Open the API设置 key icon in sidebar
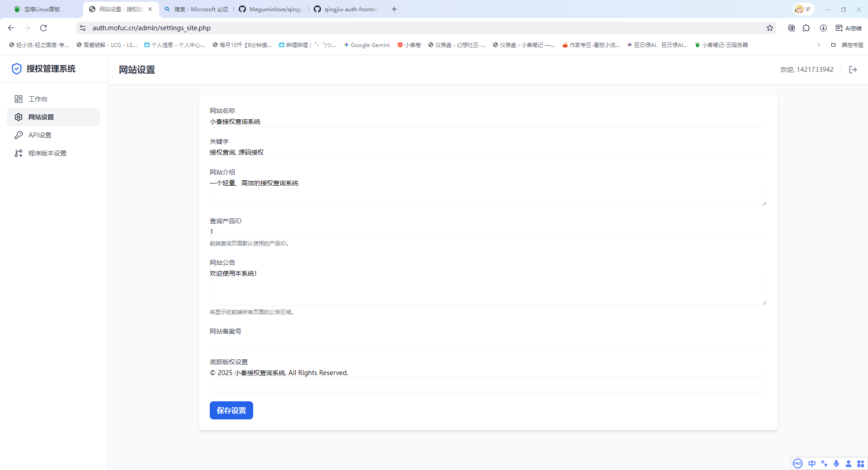Viewport: 868px width, 470px height. [x=18, y=135]
